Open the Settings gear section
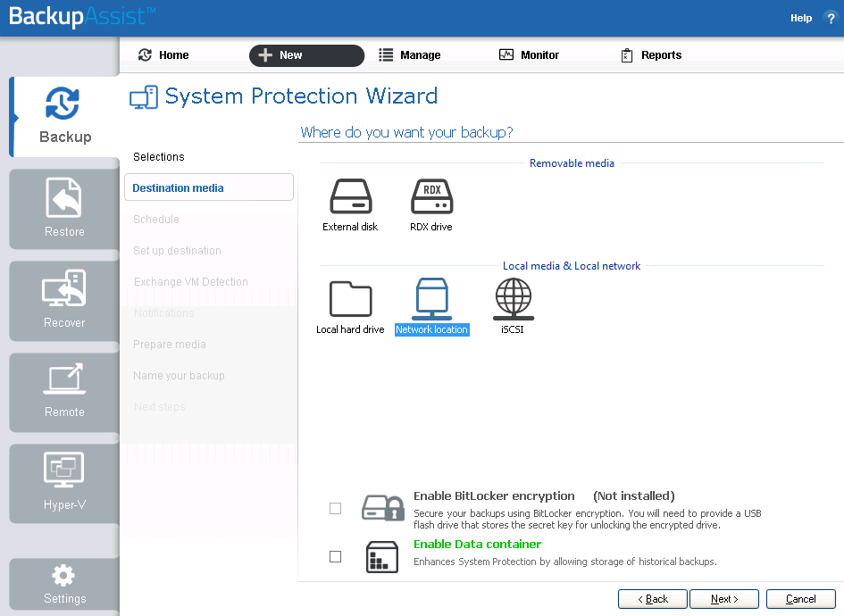 pyautogui.click(x=64, y=584)
